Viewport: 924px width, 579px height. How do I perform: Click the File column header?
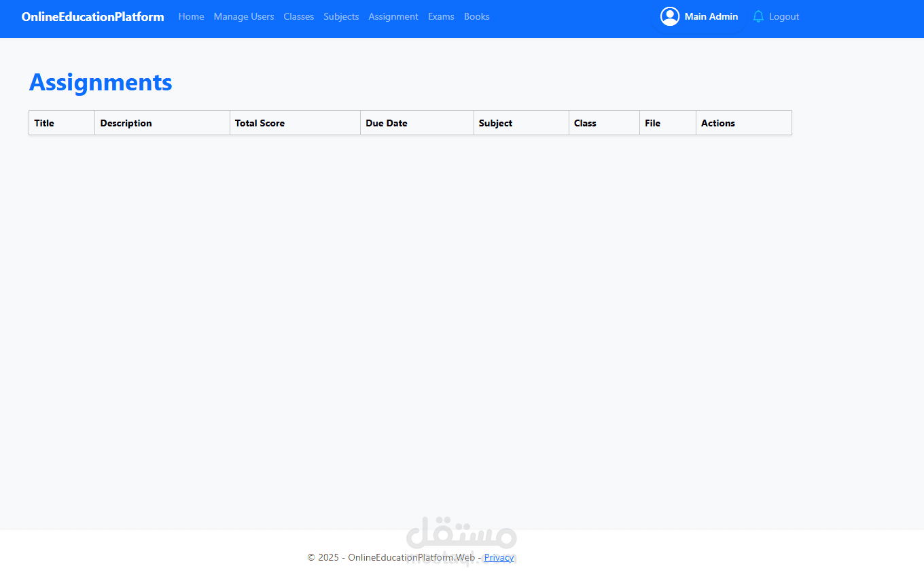(668, 123)
